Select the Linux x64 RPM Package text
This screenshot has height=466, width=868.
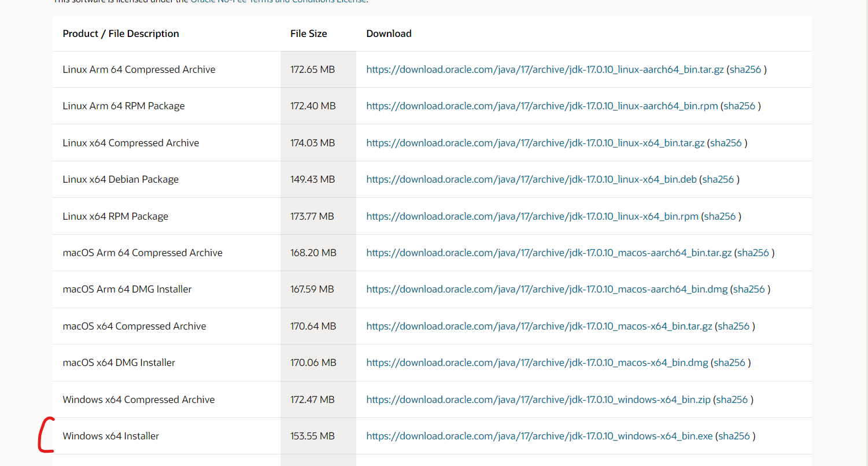116,216
